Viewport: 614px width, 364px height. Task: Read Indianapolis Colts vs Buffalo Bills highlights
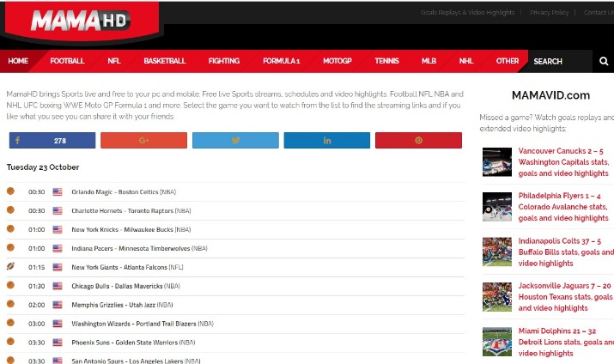[565, 252]
